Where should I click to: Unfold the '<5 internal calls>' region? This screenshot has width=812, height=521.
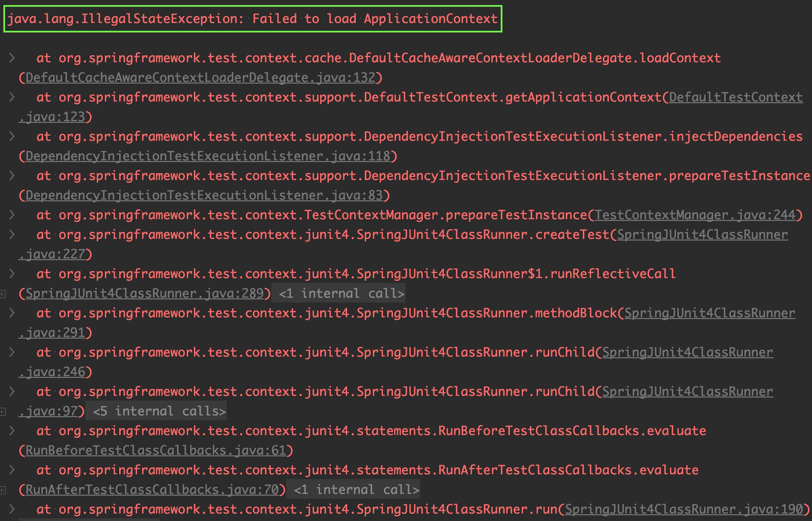[x=159, y=411]
